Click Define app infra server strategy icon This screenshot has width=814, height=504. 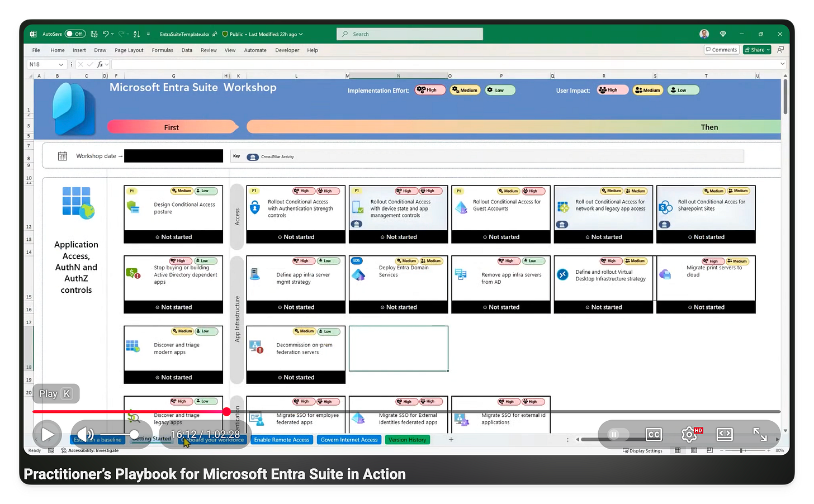click(255, 274)
